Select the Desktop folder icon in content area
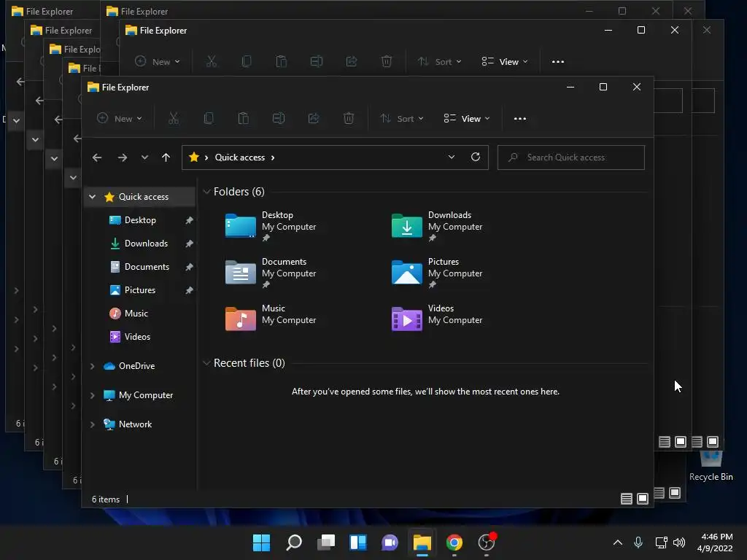The height and width of the screenshot is (560, 747). pos(240,226)
